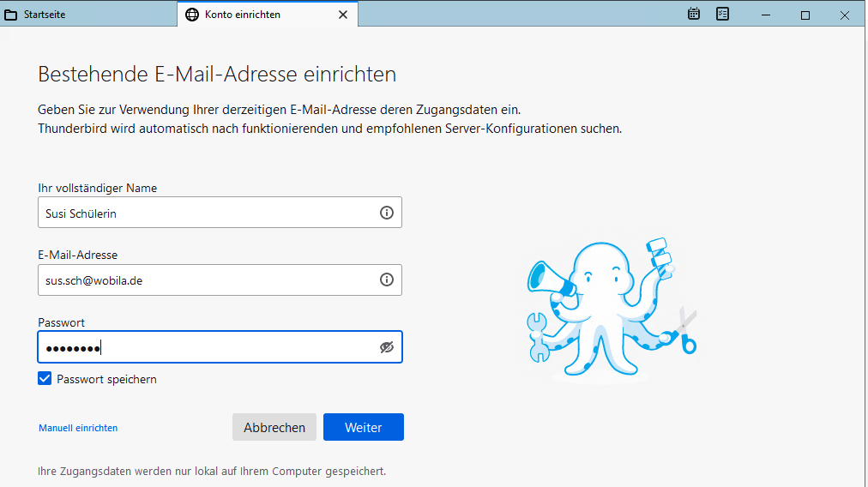Image resolution: width=868 pixels, height=487 pixels.
Task: Open the calendar from the top bar icon
Action: (x=694, y=14)
